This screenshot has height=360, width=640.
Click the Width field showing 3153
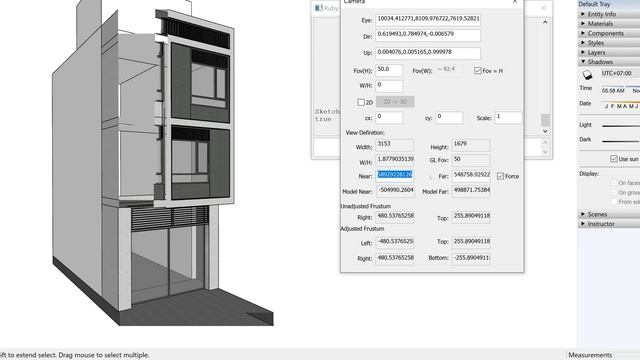point(395,145)
